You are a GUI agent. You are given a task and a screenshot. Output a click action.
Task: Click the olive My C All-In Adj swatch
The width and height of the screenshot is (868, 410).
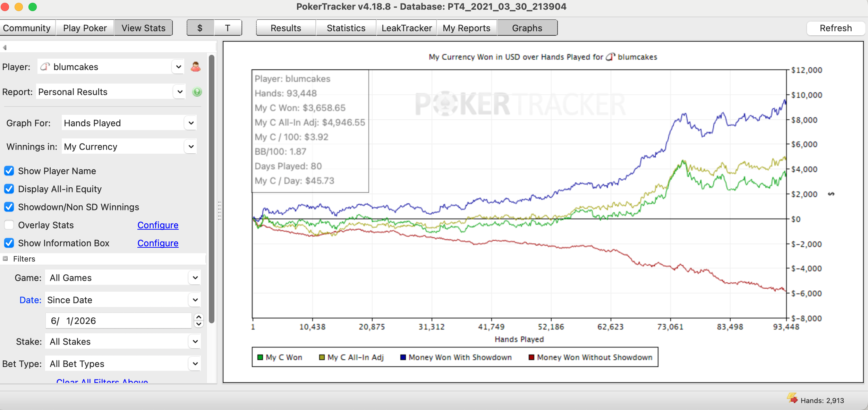322,357
